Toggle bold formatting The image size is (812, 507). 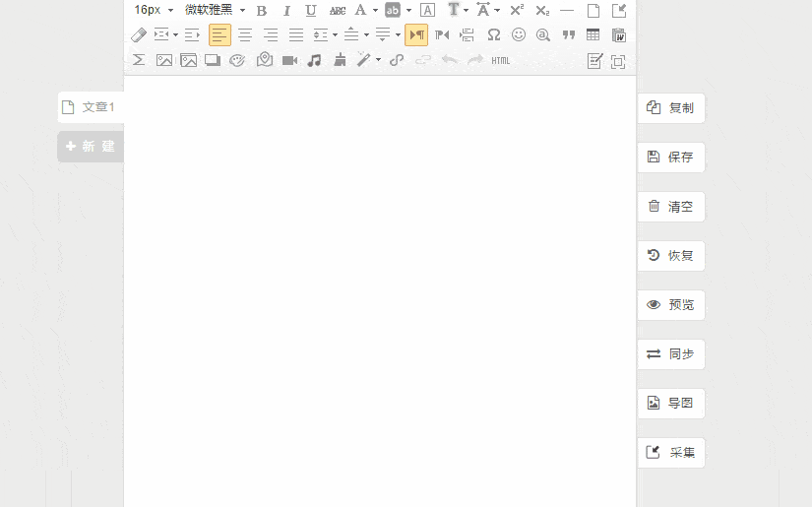(262, 10)
